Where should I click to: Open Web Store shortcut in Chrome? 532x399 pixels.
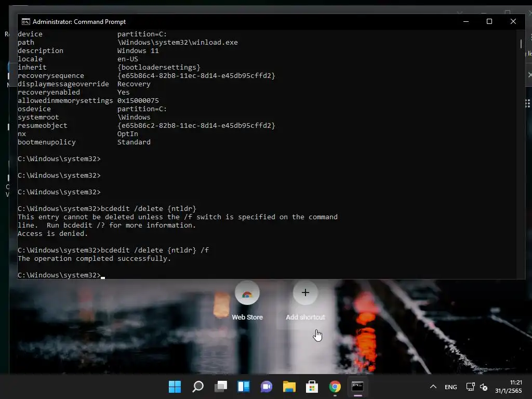pyautogui.click(x=247, y=301)
